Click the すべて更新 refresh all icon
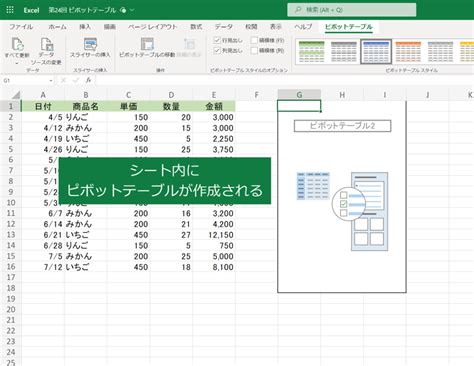Image resolution: width=474 pixels, height=366 pixels. click(17, 44)
